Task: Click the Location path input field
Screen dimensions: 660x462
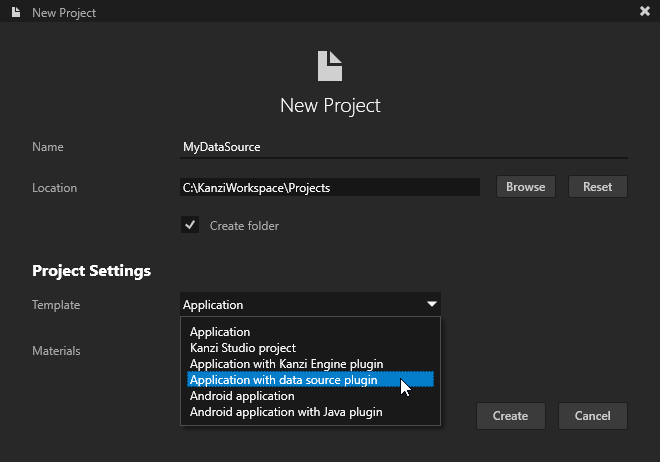Action: (330, 187)
